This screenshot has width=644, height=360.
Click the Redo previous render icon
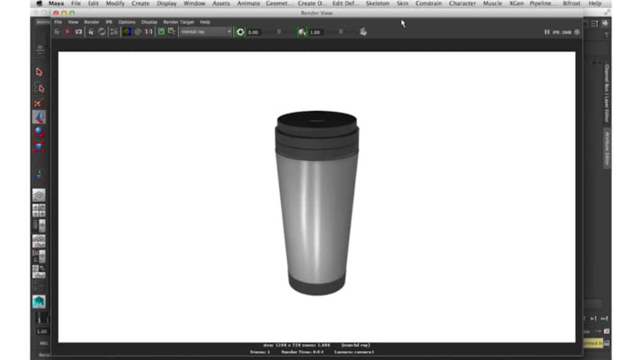pyautogui.click(x=57, y=31)
